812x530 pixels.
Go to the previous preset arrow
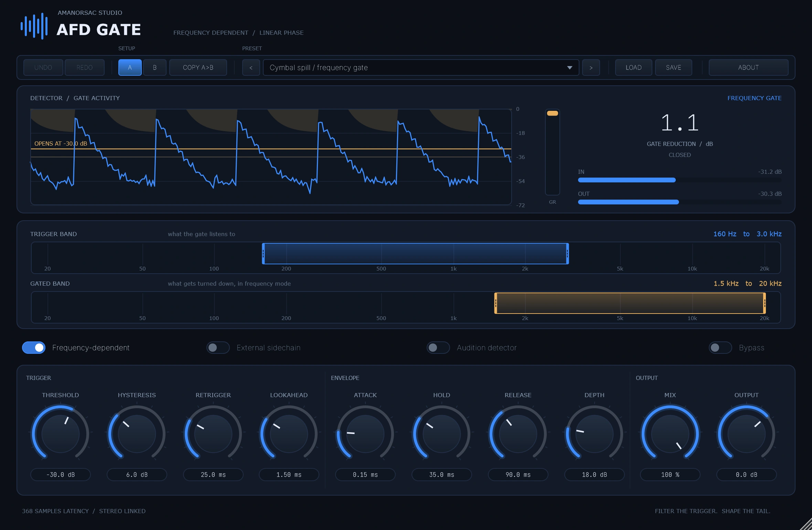(251, 67)
